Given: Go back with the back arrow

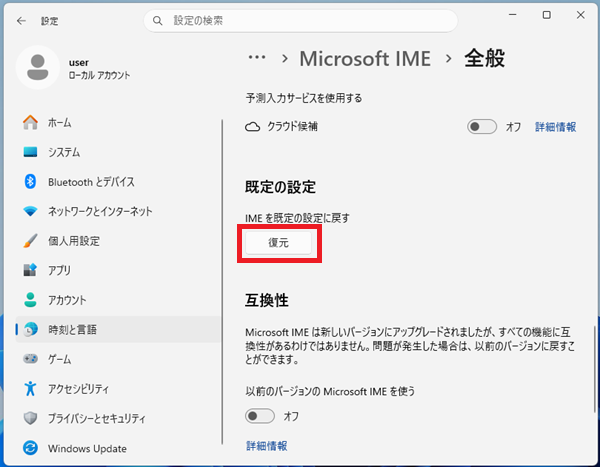Looking at the screenshot, I should pyautogui.click(x=21, y=20).
